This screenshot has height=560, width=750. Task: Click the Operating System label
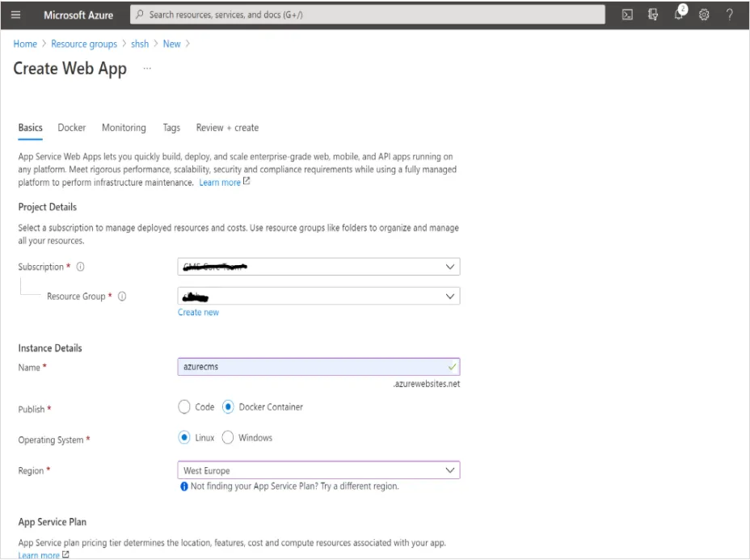(x=51, y=440)
